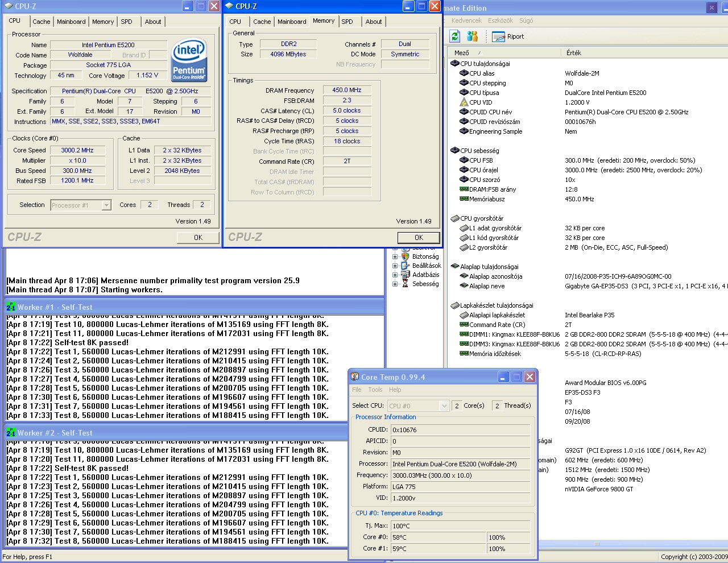The width and height of the screenshot is (728, 563).
Task: Expand the Sebesség tree node
Action: tap(395, 284)
